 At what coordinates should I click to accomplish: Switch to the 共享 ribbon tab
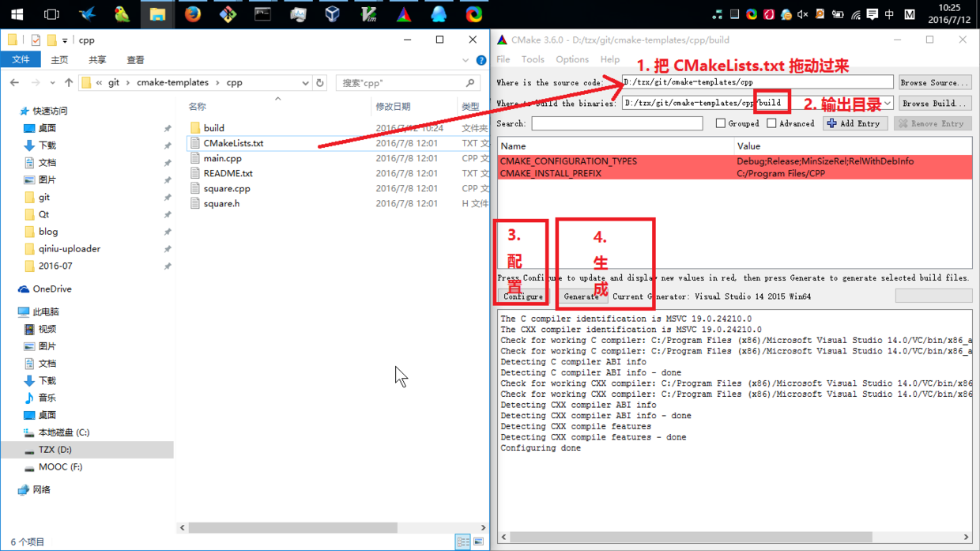pyautogui.click(x=97, y=60)
